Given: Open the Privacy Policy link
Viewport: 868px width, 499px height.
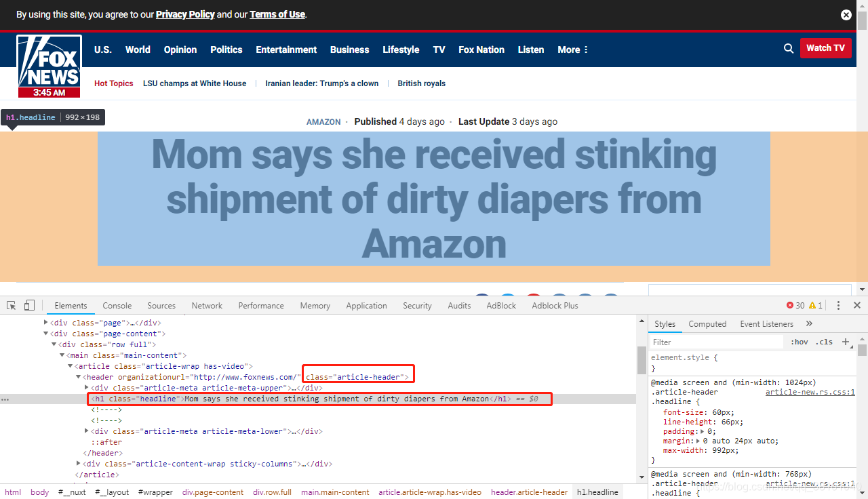Looking at the screenshot, I should coord(185,14).
